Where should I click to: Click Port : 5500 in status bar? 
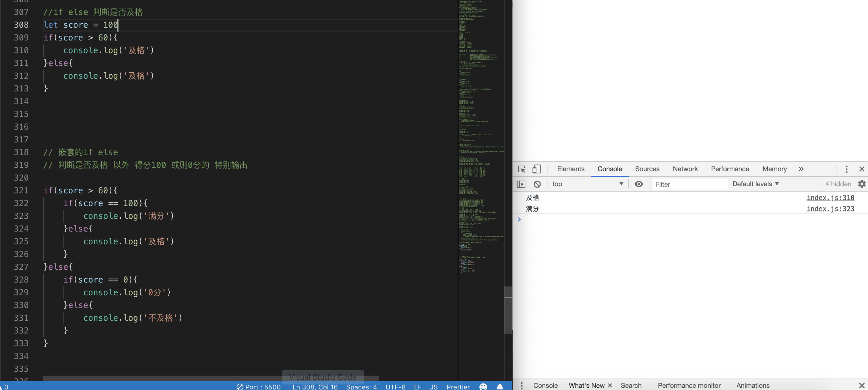pyautogui.click(x=258, y=387)
